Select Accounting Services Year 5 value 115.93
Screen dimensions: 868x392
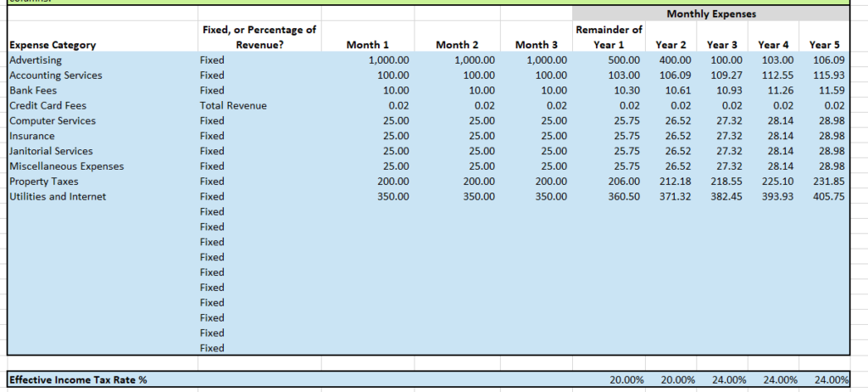coord(829,75)
